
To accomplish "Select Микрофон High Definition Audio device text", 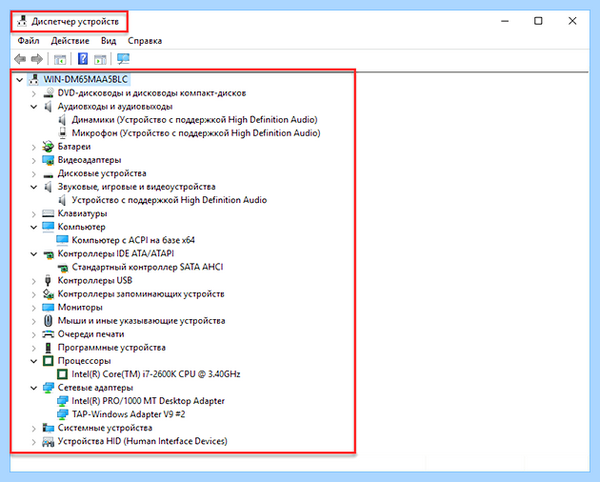I will 196,133.
